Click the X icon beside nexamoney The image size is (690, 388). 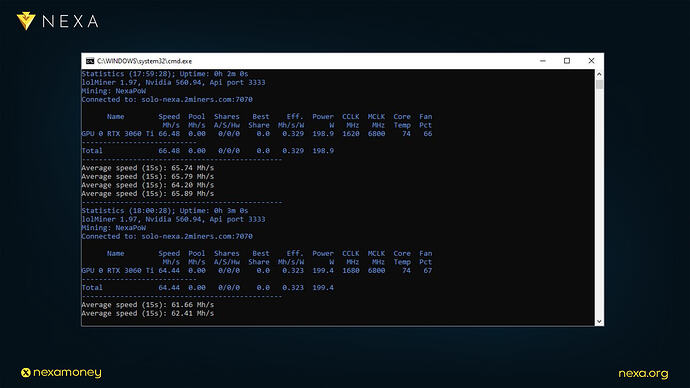click(x=26, y=373)
